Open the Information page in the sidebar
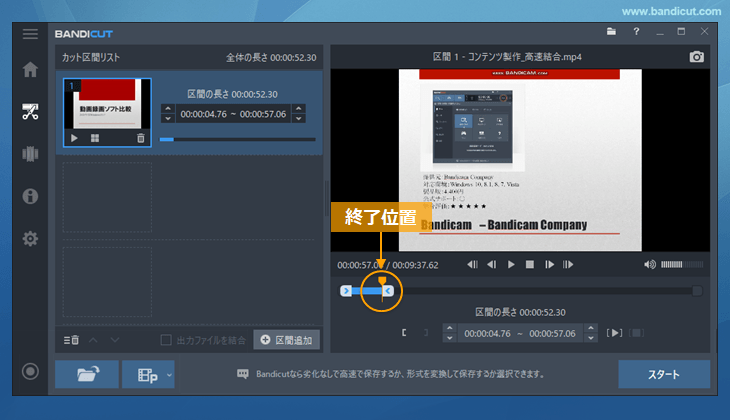Image resolution: width=730 pixels, height=420 pixels. point(30,196)
